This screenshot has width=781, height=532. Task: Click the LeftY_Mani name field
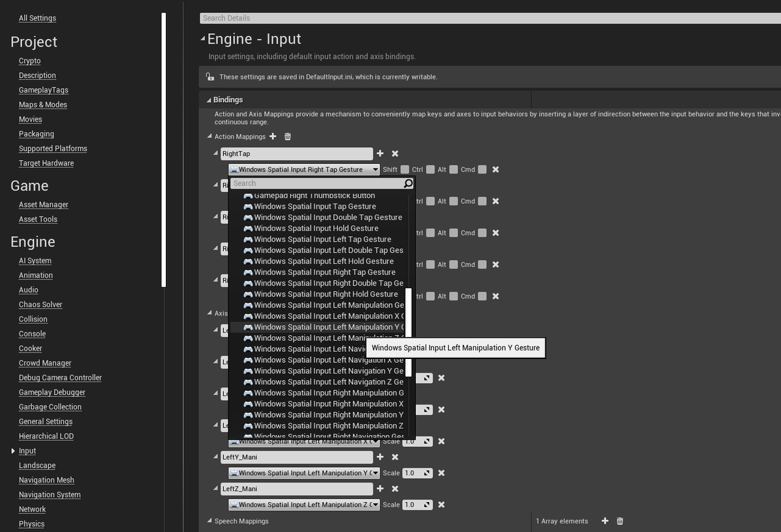pos(297,457)
